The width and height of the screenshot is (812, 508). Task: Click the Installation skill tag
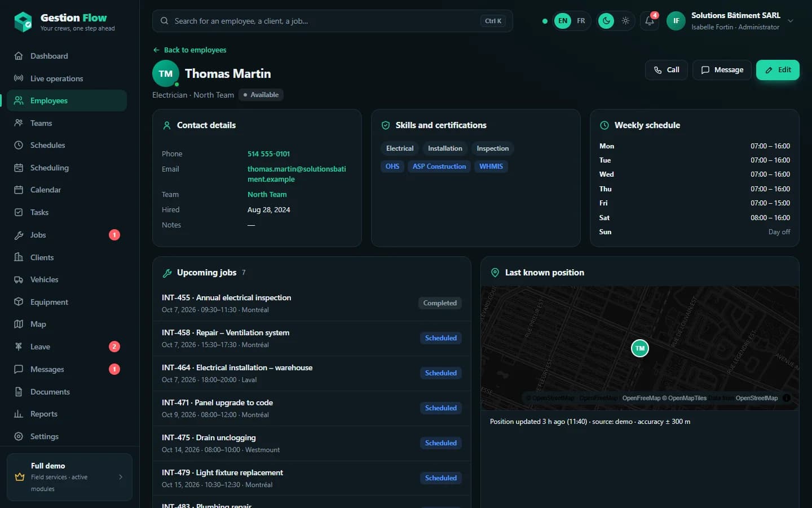click(445, 148)
